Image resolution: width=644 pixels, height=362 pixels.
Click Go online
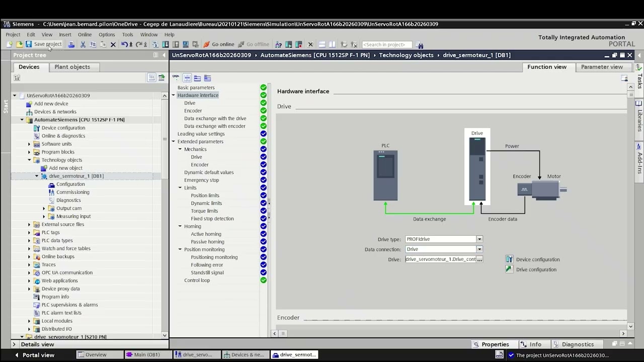coord(219,44)
